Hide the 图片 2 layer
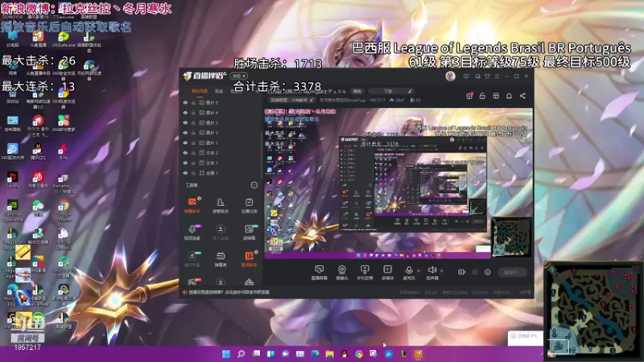Image resolution: width=644 pixels, height=362 pixels. pyautogui.click(x=185, y=133)
